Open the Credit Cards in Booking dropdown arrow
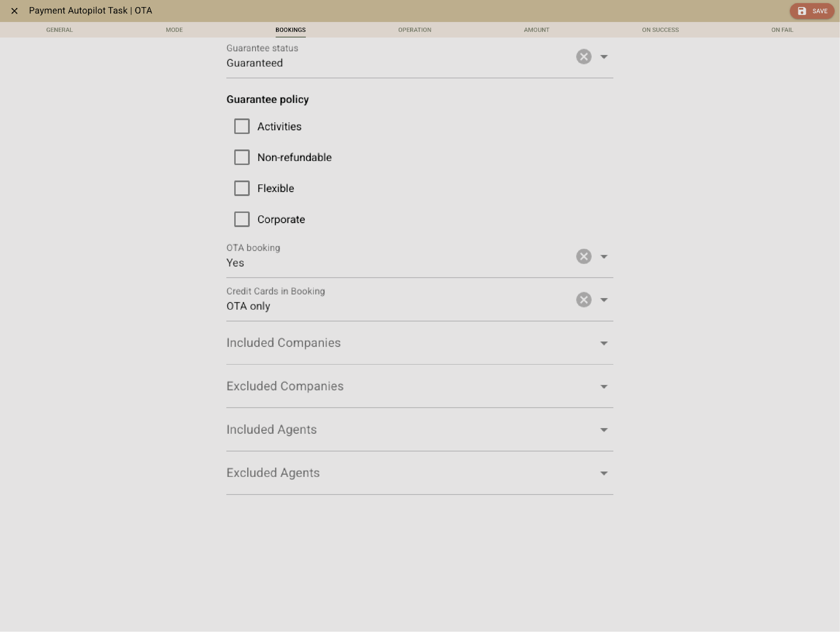Image resolution: width=840 pixels, height=632 pixels. (x=604, y=300)
